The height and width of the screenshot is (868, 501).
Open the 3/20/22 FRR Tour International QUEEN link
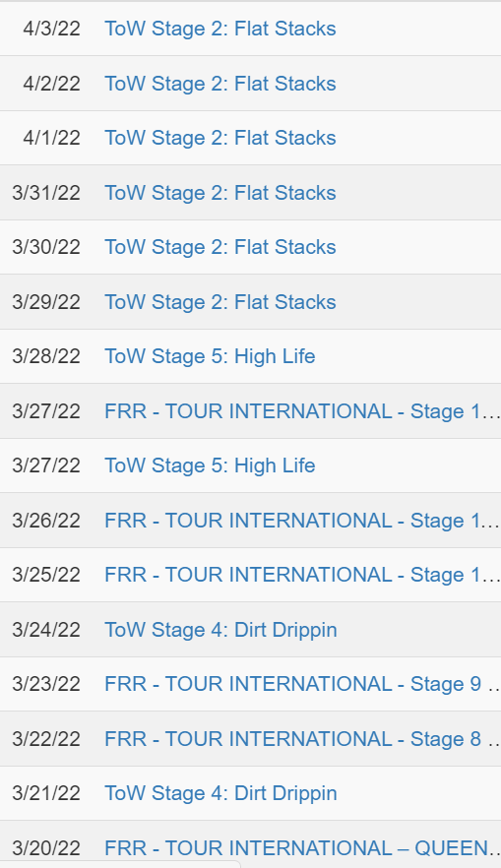click(x=302, y=848)
